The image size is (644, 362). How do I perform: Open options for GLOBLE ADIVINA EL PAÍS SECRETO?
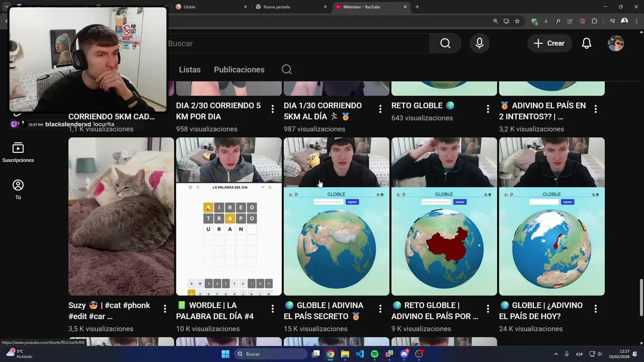point(380,309)
